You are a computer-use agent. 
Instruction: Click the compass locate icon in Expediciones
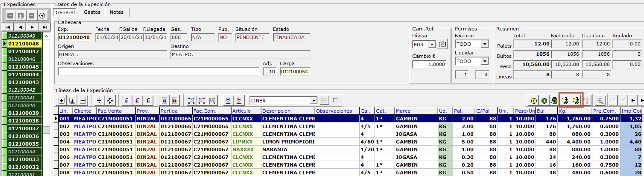point(42,16)
